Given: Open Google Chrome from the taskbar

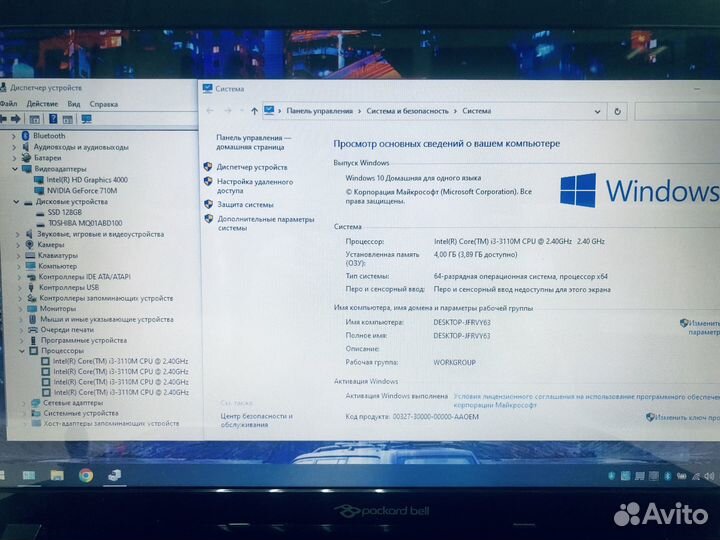Looking at the screenshot, I should 85,476.
